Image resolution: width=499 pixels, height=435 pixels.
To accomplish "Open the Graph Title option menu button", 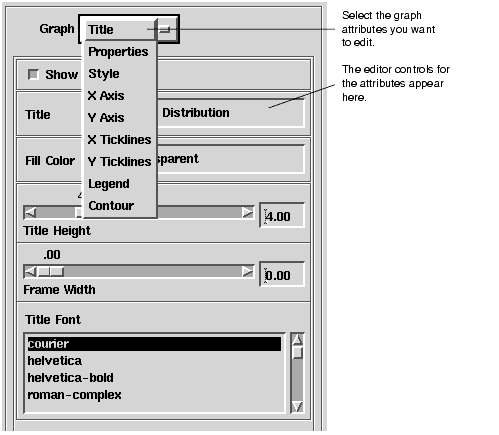I will (x=129, y=29).
